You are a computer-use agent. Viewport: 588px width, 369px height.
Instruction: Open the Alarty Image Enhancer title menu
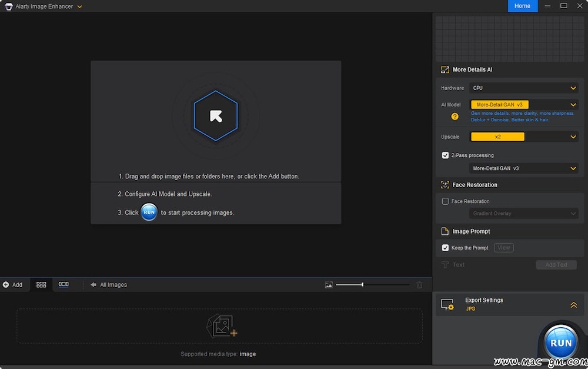pyautogui.click(x=79, y=6)
